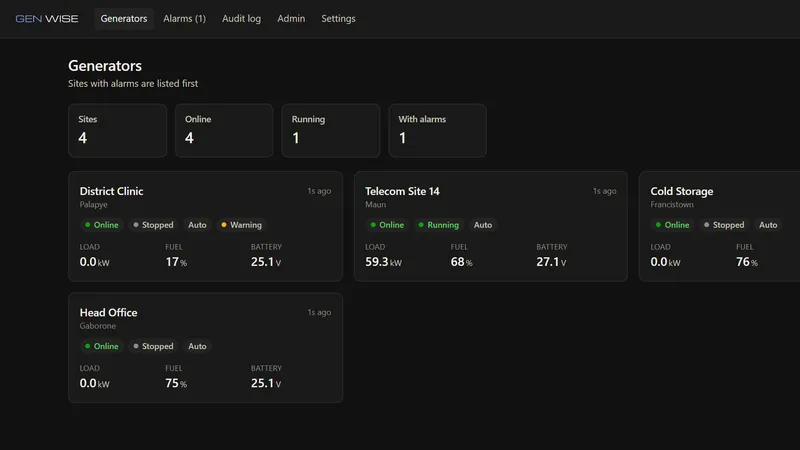Click Telecom Site 14's 1s ago timestamp
Screen dimensions: 800x450
point(605,191)
